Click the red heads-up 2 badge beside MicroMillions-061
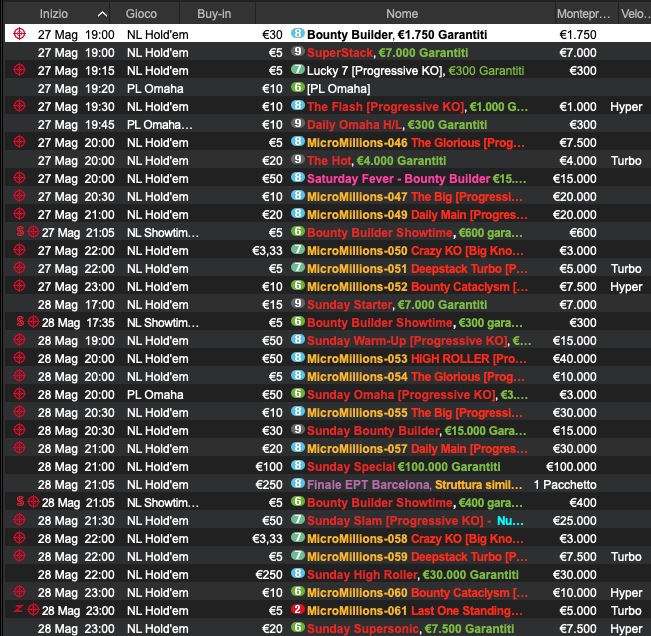This screenshot has width=651, height=636. click(297, 609)
